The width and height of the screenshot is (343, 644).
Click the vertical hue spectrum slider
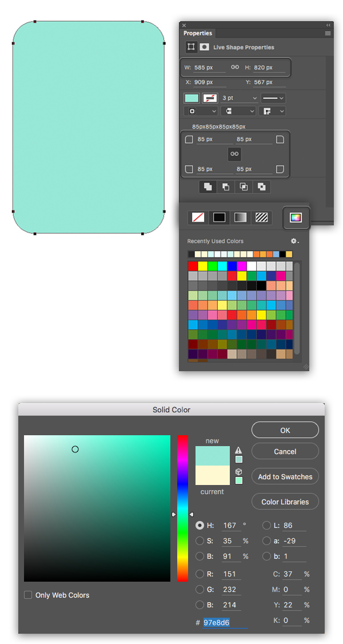click(x=182, y=508)
